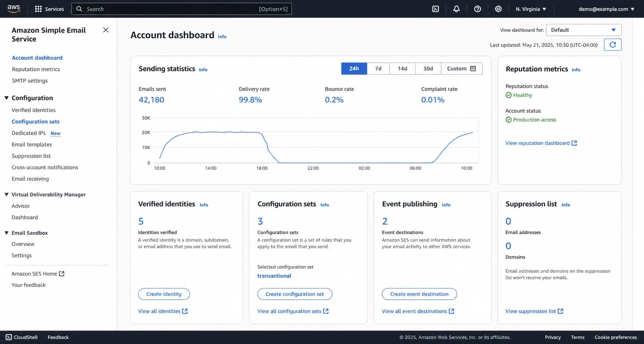Open the settings gear icon
The width and height of the screenshot is (644, 344).
(x=498, y=9)
